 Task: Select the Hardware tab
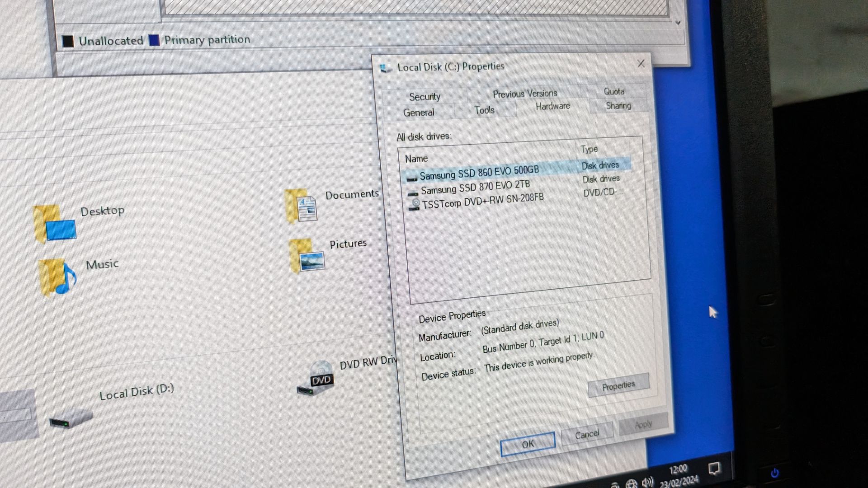tap(552, 106)
